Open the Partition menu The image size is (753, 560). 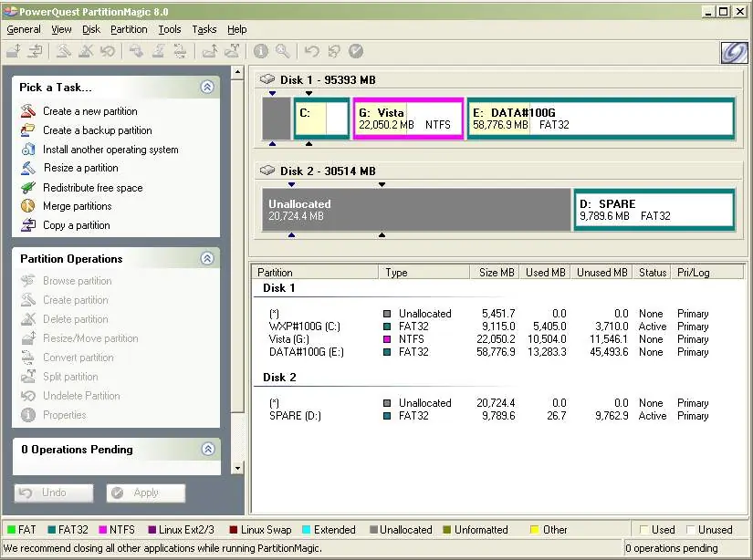pos(129,29)
